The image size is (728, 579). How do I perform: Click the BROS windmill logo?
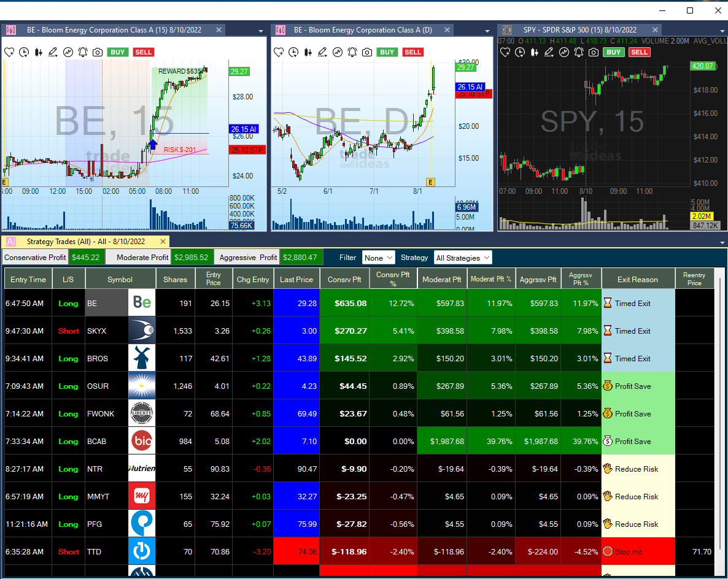click(x=142, y=358)
